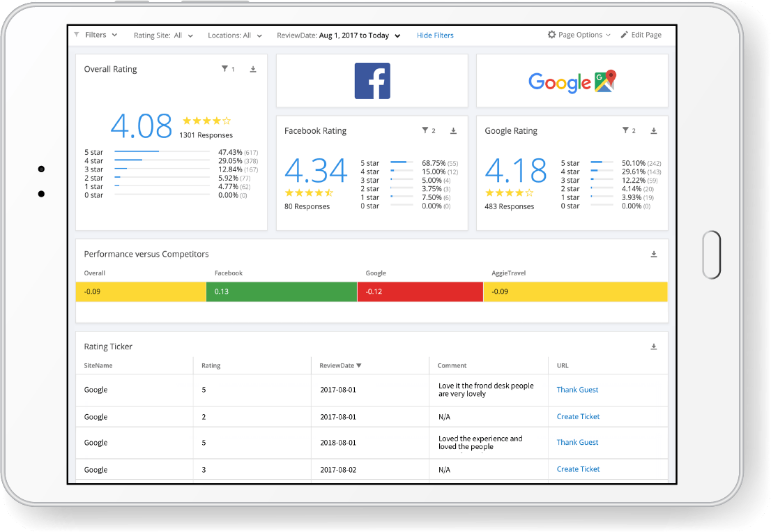Select the red Google competitor score bar

(420, 291)
